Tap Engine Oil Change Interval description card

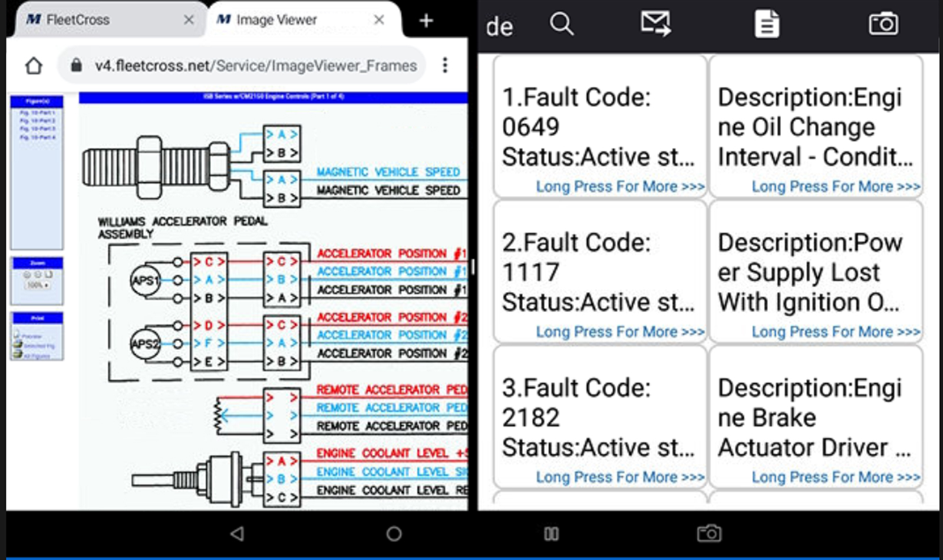[816, 126]
